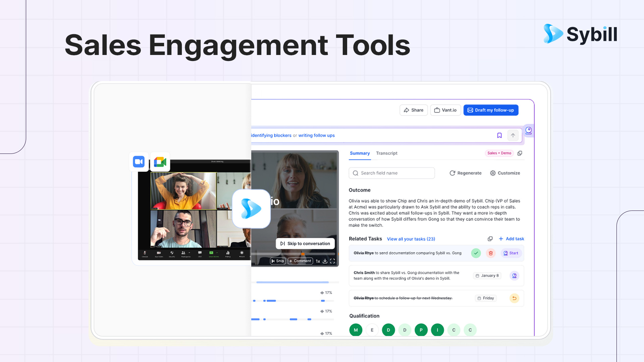
Task: Select the woman in yellow video tile
Action: tap(183, 191)
